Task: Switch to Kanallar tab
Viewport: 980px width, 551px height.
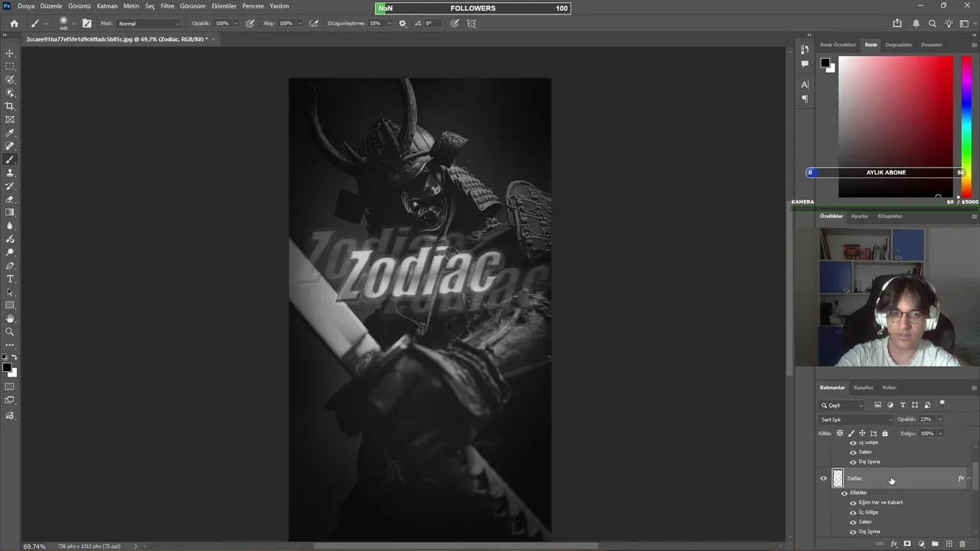Action: (x=864, y=387)
